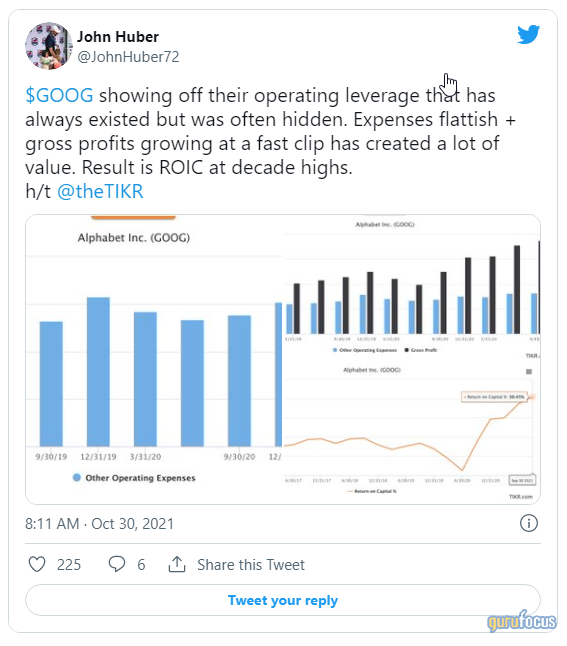Open the 8:11 AM Oct 30, 2021 timestamp
Screen dimensions: 567x646
click(x=99, y=524)
